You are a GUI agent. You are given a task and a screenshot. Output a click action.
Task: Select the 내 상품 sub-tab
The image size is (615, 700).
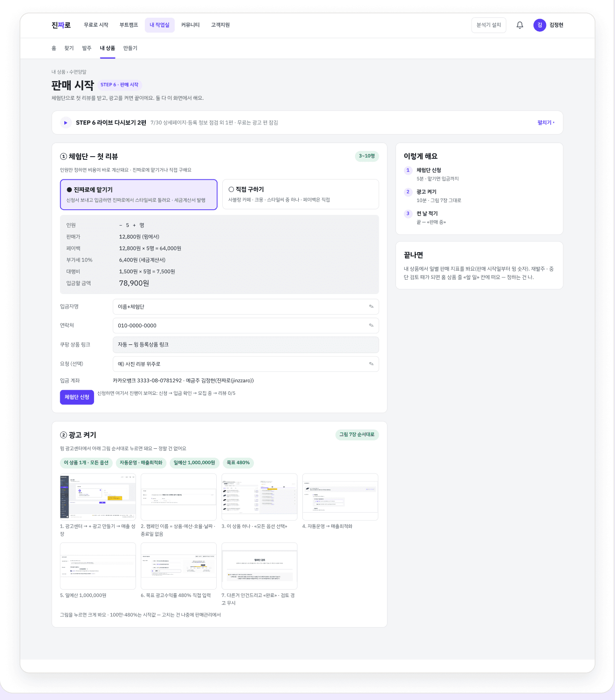click(108, 48)
